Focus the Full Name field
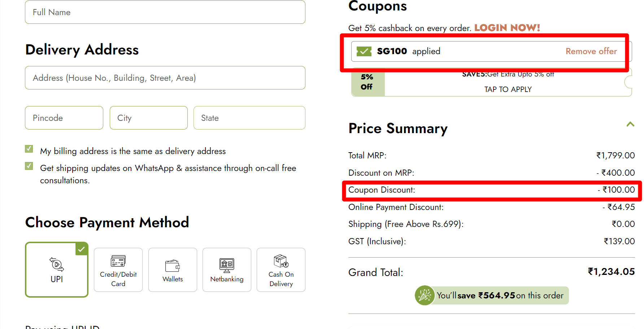The image size is (644, 329). pos(165,12)
